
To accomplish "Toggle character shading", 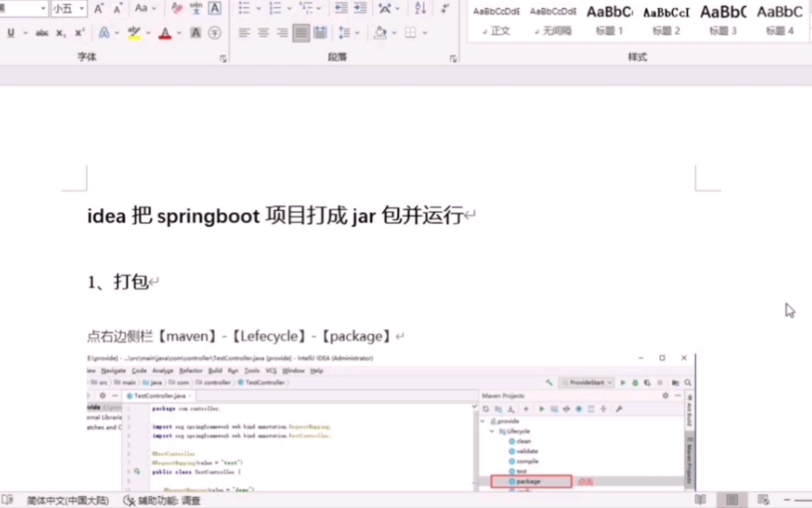I will point(195,32).
